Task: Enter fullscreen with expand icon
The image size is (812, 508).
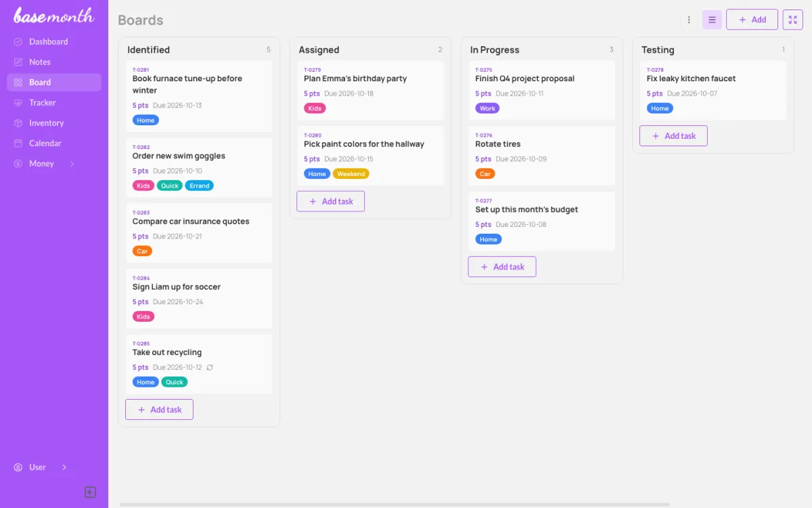Action: [792, 20]
